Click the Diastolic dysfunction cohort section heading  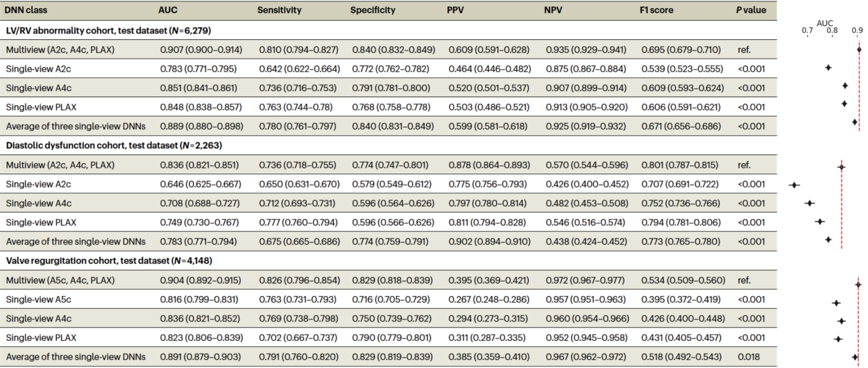(x=113, y=145)
